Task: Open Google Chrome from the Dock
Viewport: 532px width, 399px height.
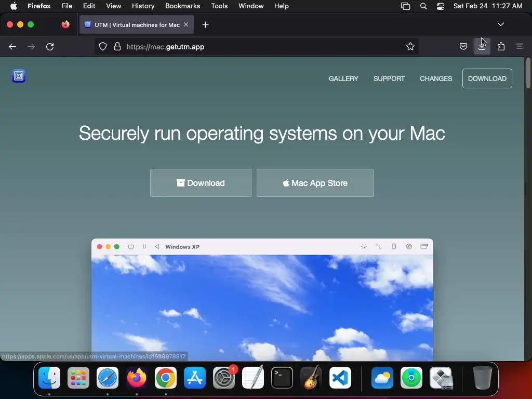Action: coord(166,378)
